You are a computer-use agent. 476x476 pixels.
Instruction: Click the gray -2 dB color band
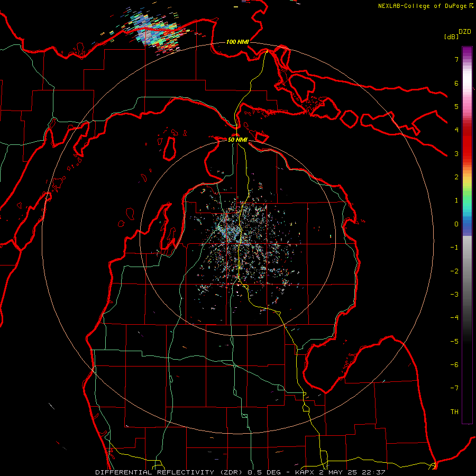pos(467,271)
